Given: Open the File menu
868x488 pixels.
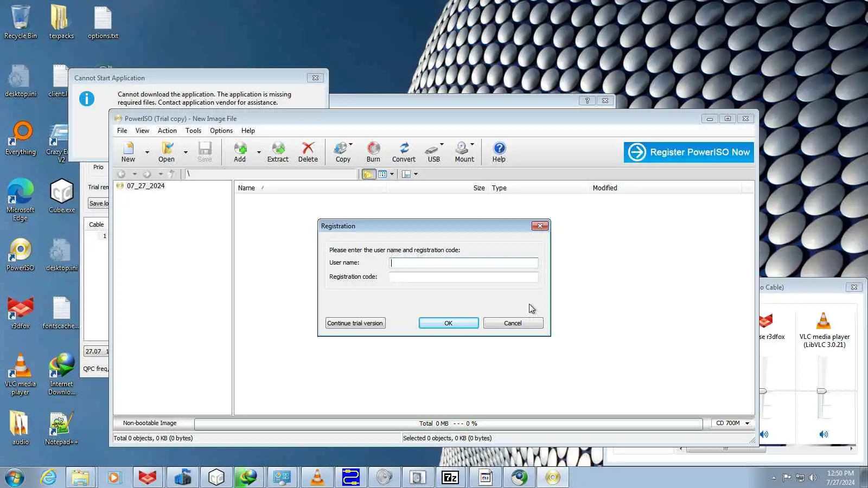Looking at the screenshot, I should [x=122, y=131].
